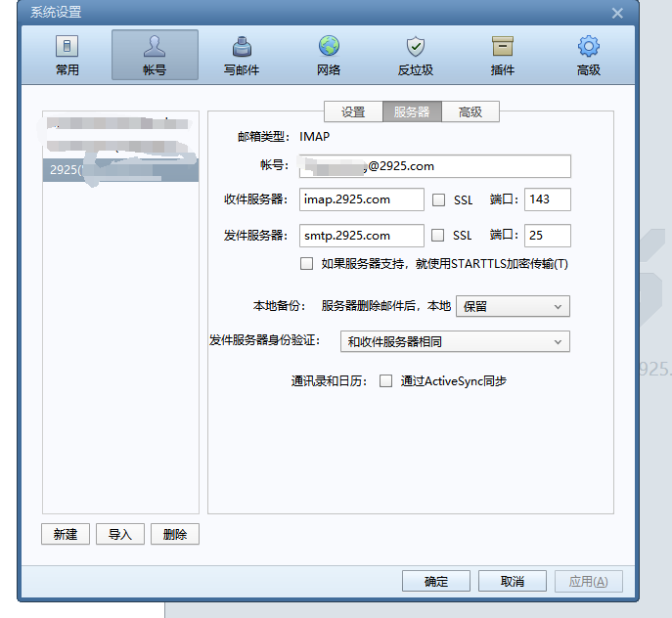Click the 应用(A) button

click(589, 581)
